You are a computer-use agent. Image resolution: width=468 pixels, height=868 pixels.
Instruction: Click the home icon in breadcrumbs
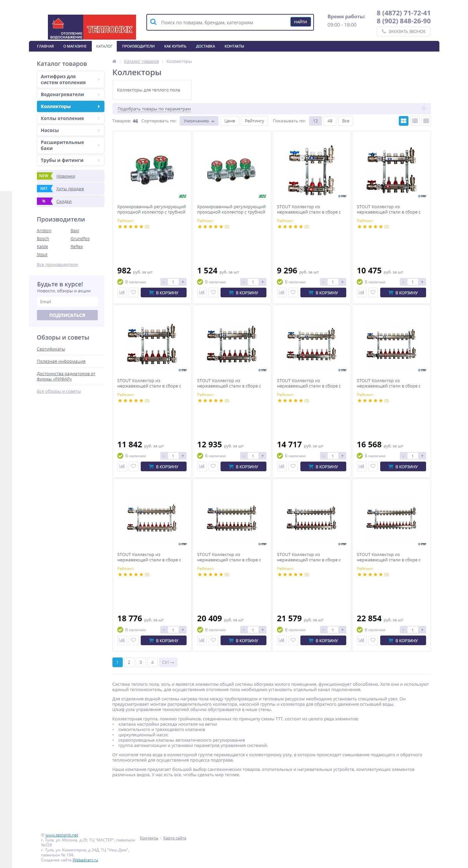[x=114, y=61]
